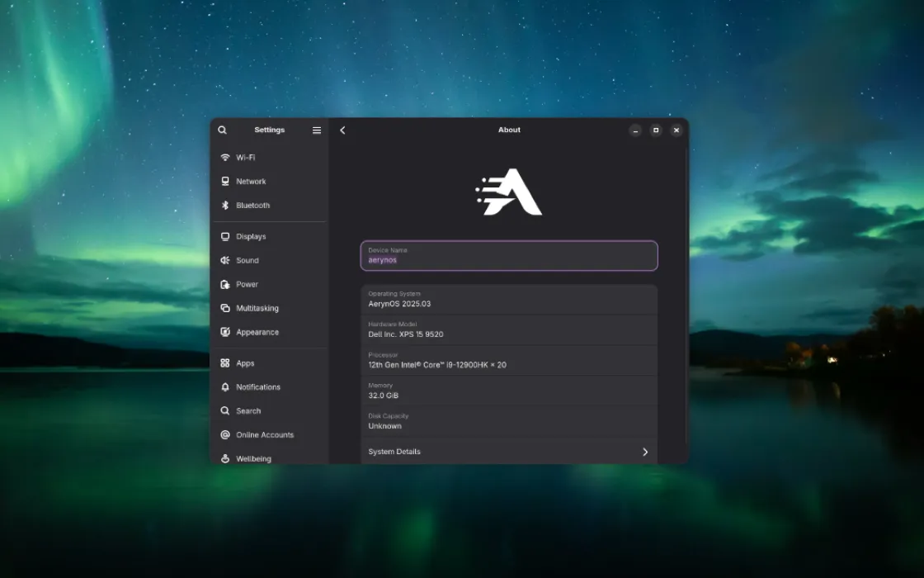The height and width of the screenshot is (578, 924).
Task: Click the Bluetooth icon in the sidebar
Action: coord(225,206)
